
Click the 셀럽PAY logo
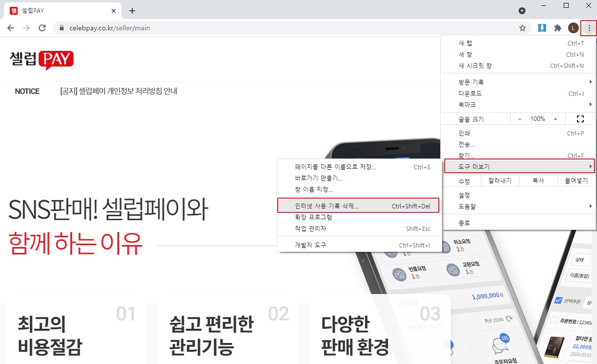point(42,60)
